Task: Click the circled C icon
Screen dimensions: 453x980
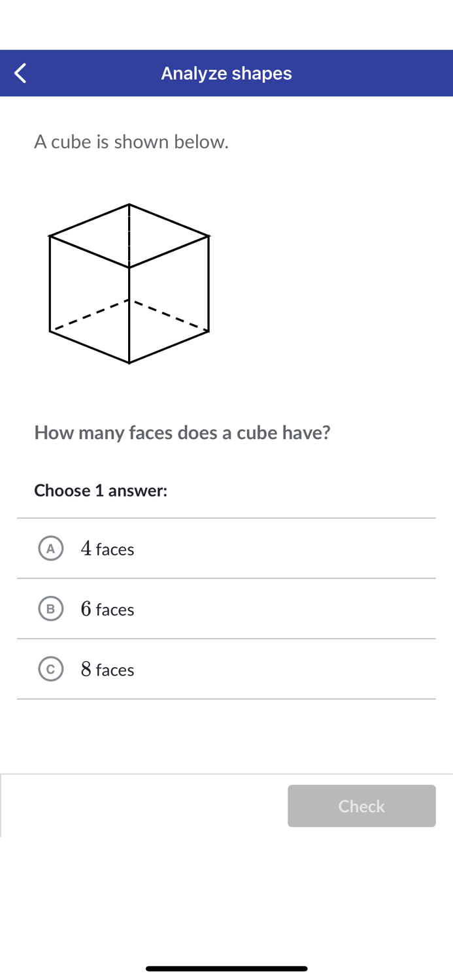Action: click(x=50, y=668)
